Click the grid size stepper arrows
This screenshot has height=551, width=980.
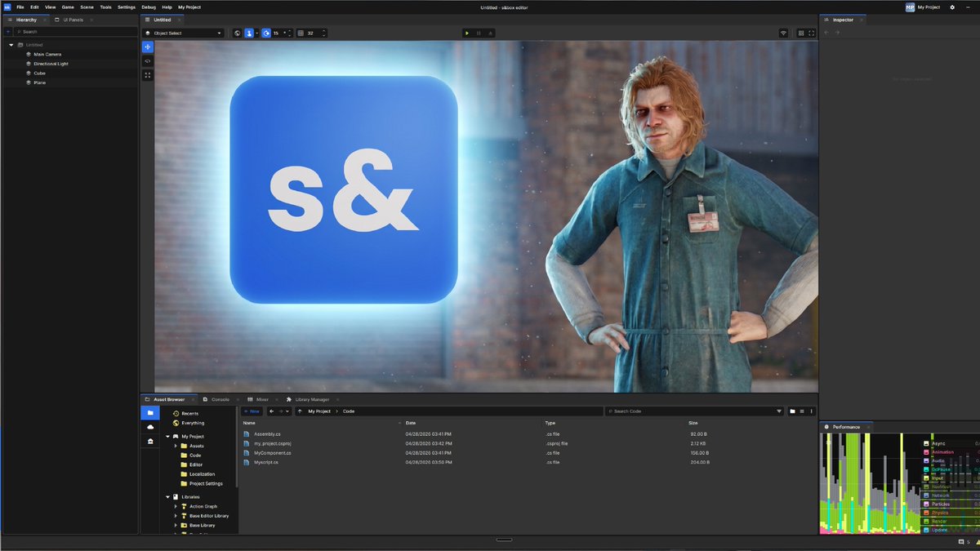tap(324, 33)
